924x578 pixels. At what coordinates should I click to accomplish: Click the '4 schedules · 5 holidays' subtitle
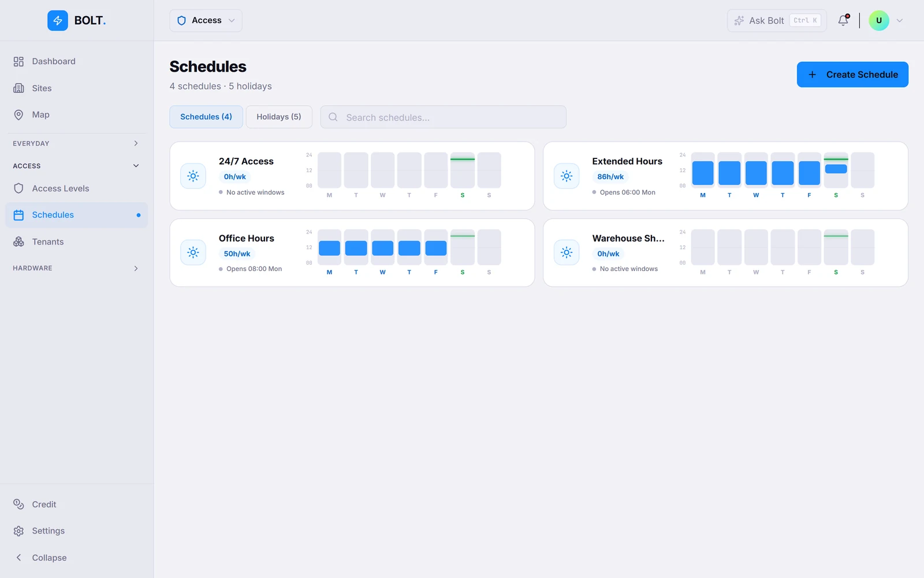click(x=221, y=86)
